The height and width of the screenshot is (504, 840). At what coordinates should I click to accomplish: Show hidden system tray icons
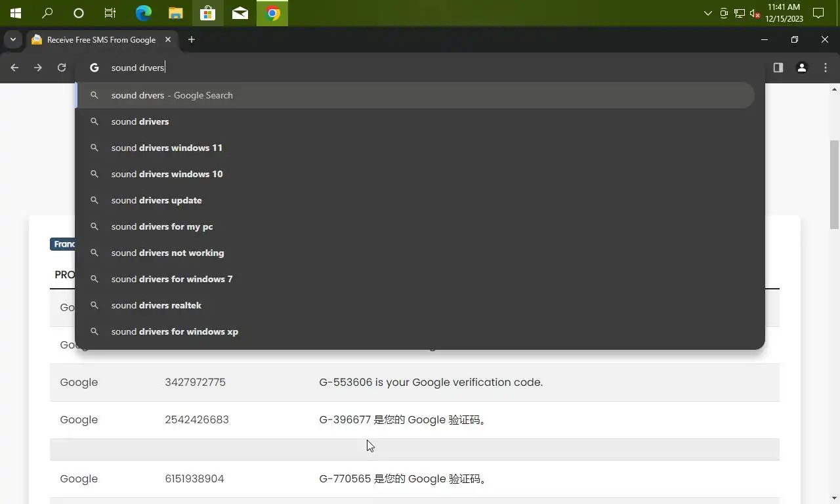pos(707,13)
